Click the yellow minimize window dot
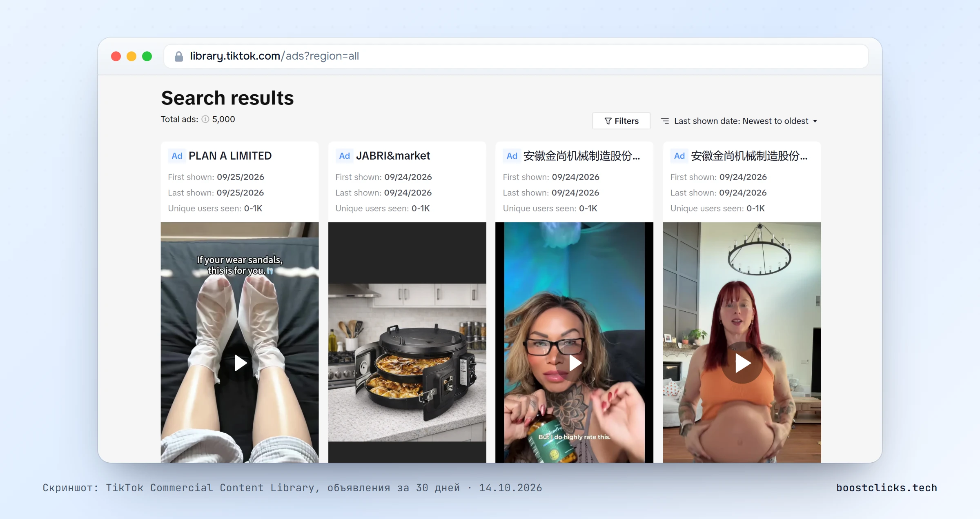Viewport: 980px width, 519px height. click(131, 56)
